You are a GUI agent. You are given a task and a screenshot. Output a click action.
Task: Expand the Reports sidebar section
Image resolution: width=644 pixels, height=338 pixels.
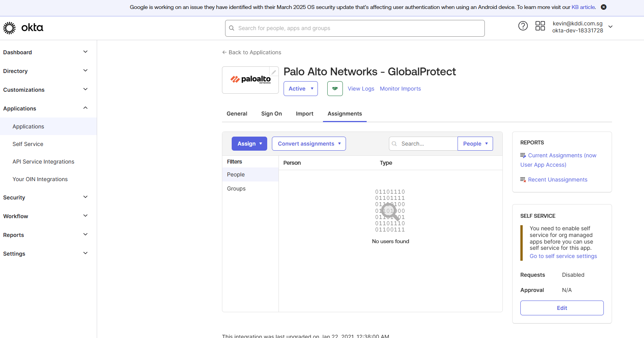tap(85, 235)
